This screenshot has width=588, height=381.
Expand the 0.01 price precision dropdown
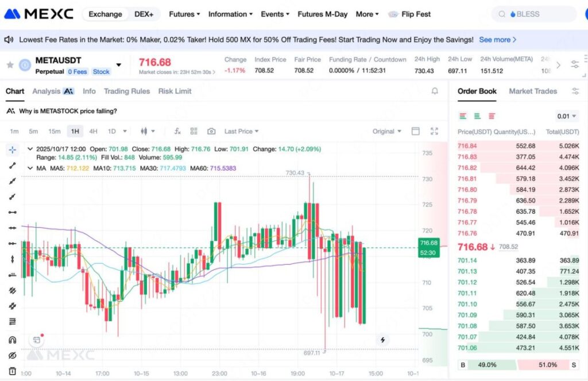[567, 116]
